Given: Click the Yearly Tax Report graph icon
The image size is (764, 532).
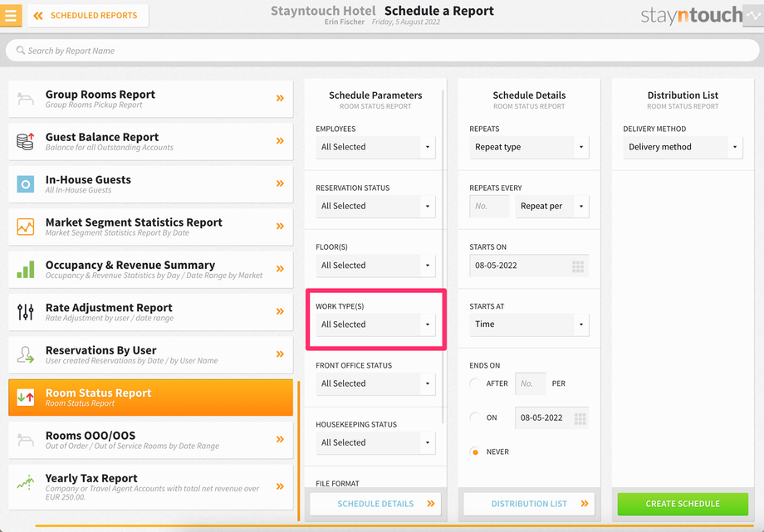Looking at the screenshot, I should (x=26, y=482).
